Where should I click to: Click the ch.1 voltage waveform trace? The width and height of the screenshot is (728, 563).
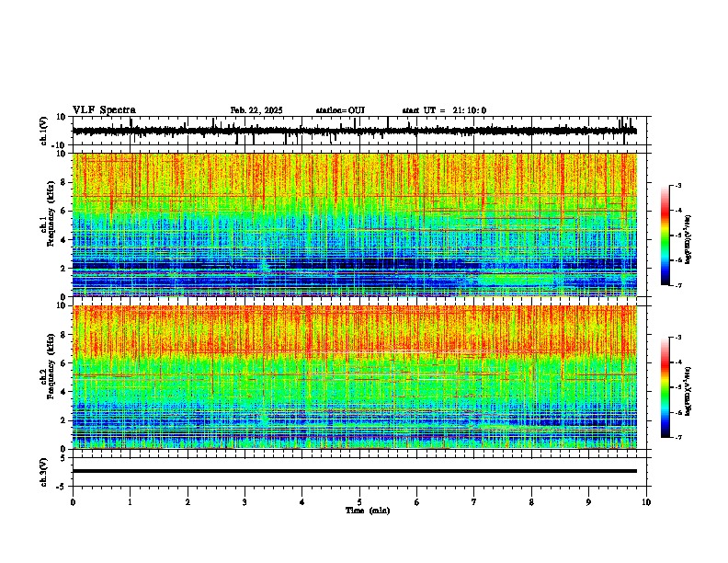(x=354, y=132)
